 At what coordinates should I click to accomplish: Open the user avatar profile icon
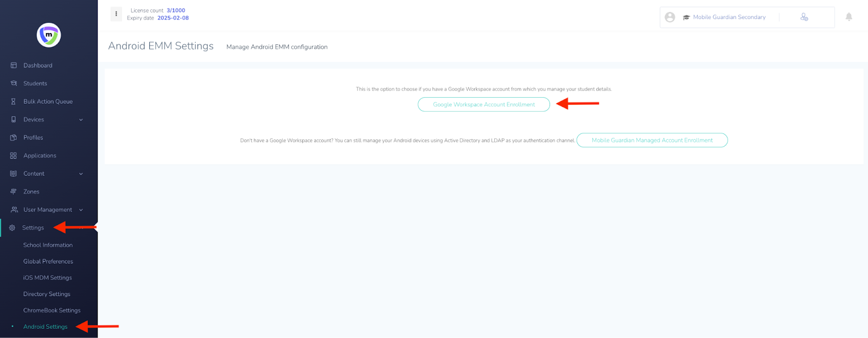coord(670,17)
